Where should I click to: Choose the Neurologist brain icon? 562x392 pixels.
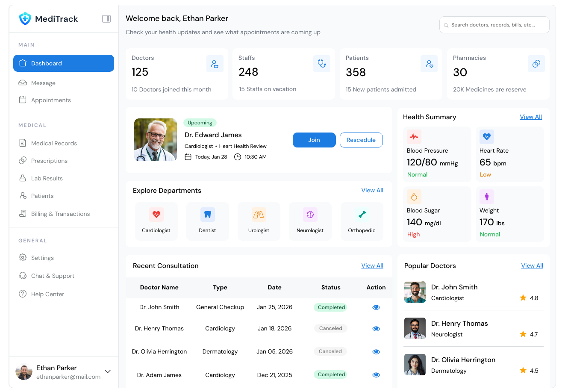310,215
